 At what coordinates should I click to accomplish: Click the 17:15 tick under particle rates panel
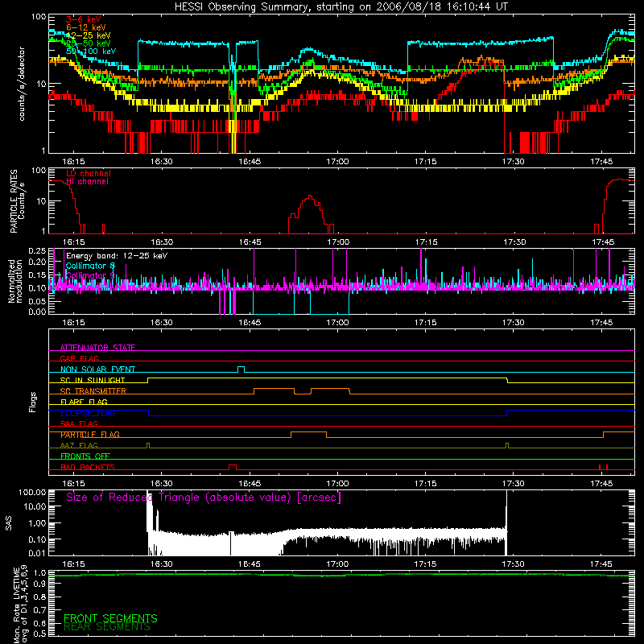pyautogui.click(x=426, y=242)
